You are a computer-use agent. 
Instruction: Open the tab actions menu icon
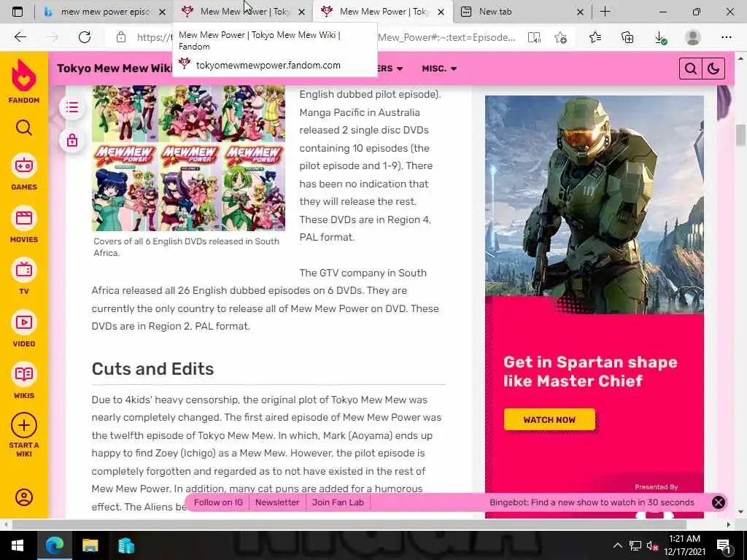tap(18, 12)
